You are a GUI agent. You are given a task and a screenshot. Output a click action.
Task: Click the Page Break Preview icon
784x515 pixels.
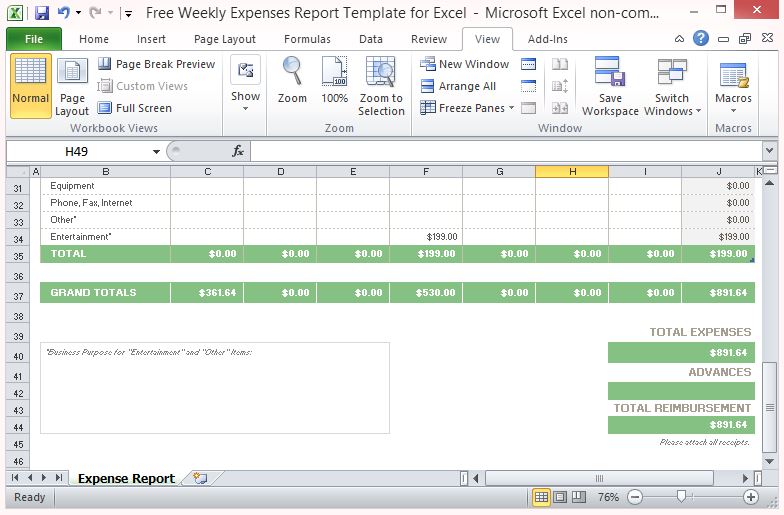(105, 64)
